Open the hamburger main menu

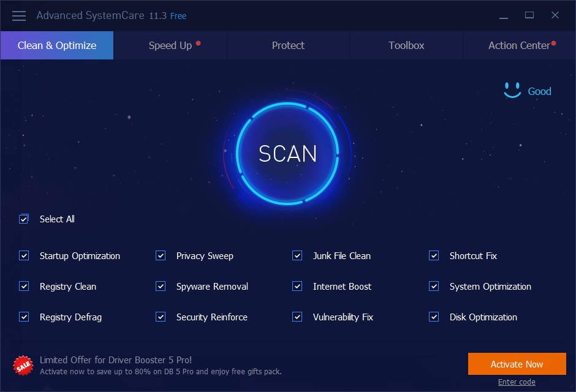click(19, 16)
